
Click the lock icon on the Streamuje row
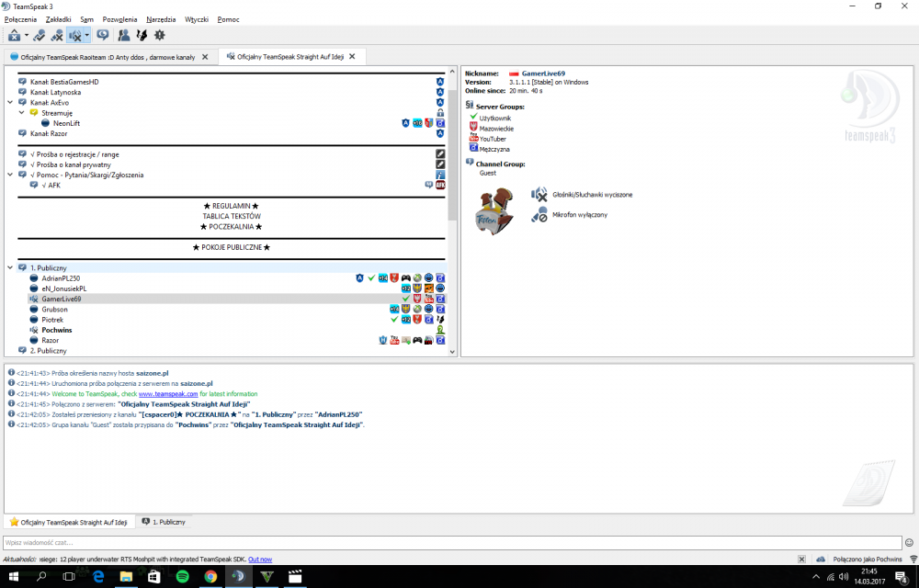(x=440, y=113)
